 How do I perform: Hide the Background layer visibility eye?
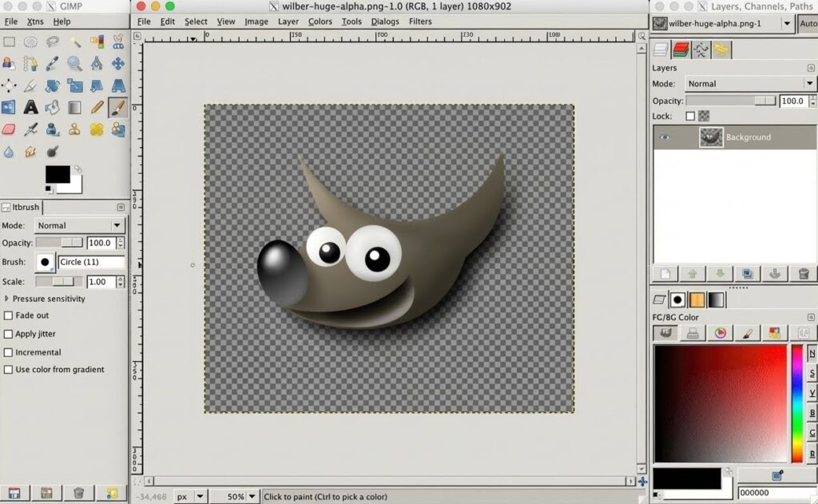point(665,137)
